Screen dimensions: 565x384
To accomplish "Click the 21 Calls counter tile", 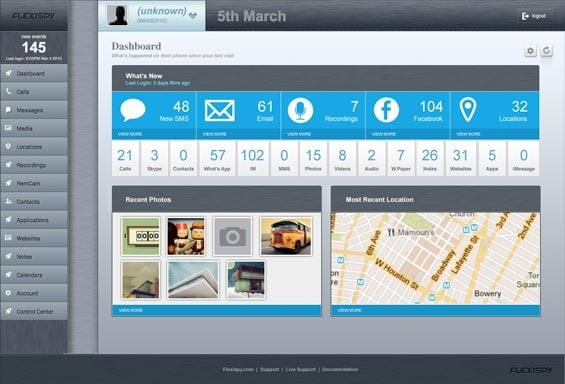I will [x=125, y=158].
